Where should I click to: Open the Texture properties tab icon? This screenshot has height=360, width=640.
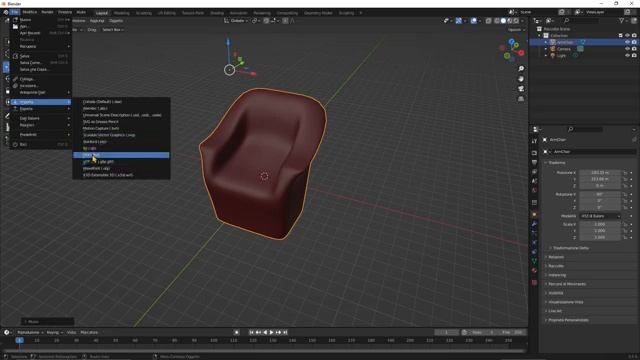pyautogui.click(x=534, y=282)
